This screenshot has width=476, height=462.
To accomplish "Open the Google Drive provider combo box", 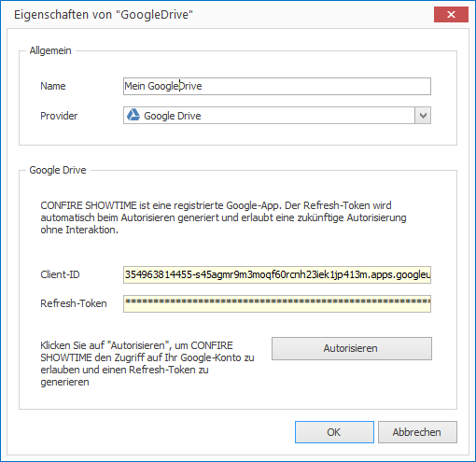I will tap(277, 116).
